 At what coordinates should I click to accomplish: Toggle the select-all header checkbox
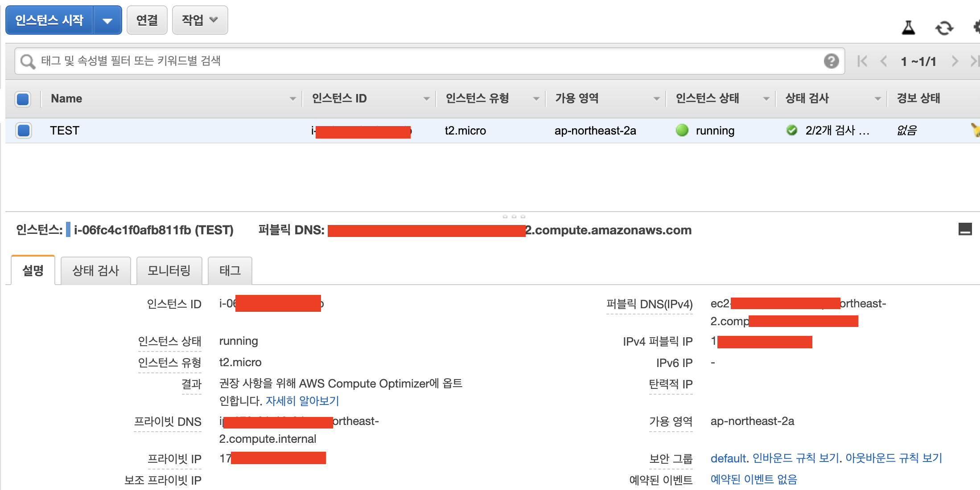point(23,99)
